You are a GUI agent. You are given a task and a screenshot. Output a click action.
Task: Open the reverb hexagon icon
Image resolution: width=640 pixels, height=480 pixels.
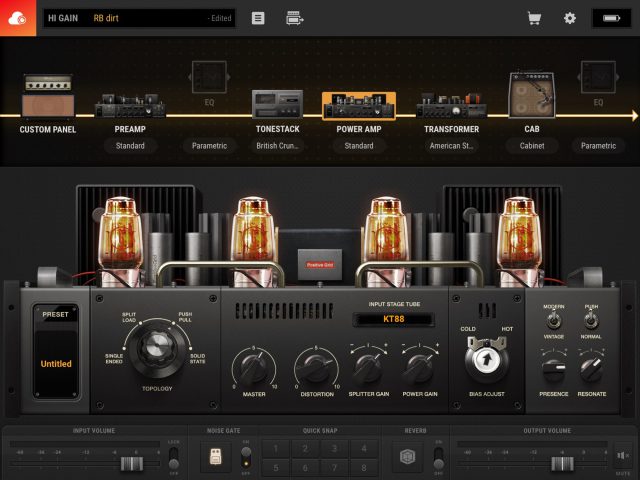[407, 457]
